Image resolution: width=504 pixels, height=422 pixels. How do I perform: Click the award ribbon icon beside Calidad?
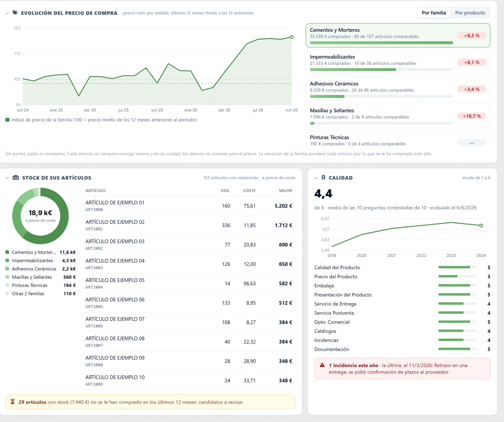[x=323, y=178]
